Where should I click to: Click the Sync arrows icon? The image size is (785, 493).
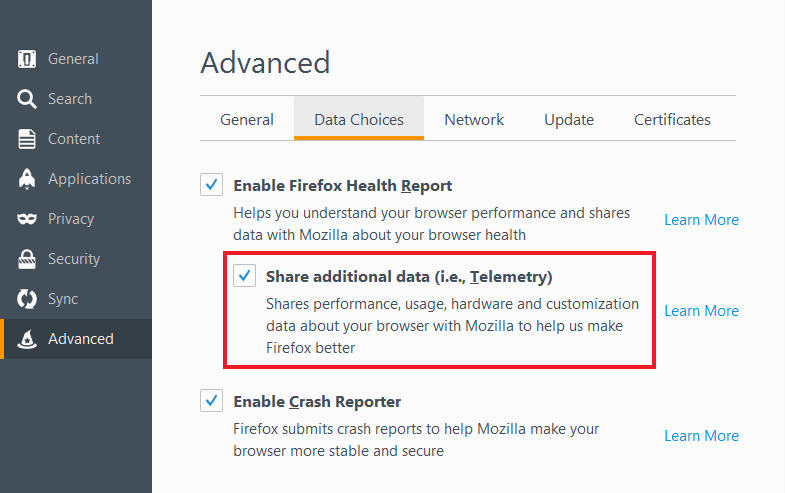pyautogui.click(x=27, y=299)
